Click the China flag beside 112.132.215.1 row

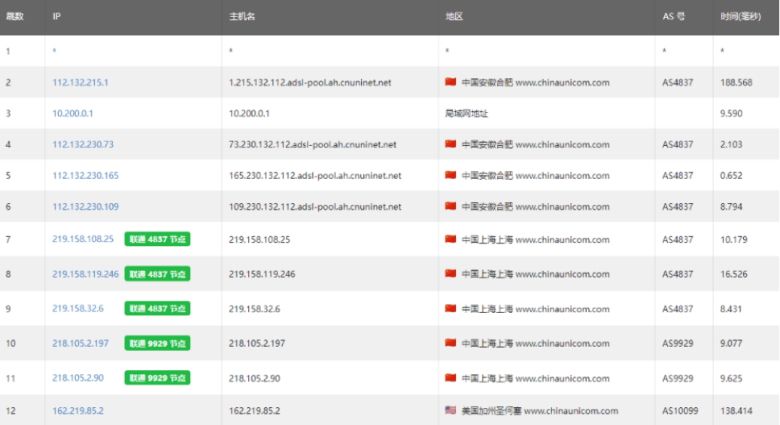coord(450,83)
